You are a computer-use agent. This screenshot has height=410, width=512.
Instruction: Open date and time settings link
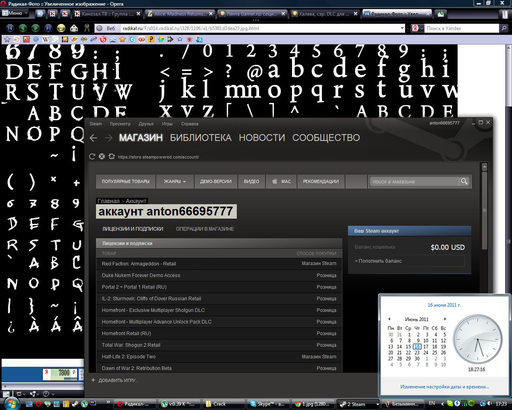(444, 387)
